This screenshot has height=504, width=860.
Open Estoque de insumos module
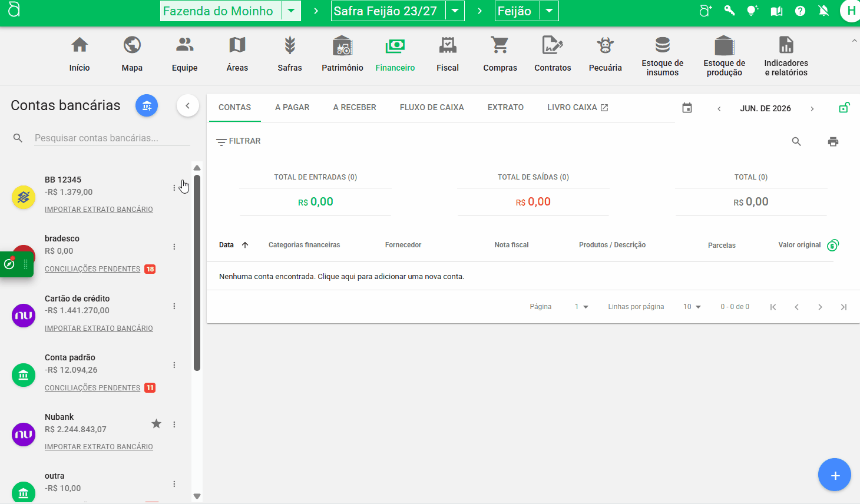pyautogui.click(x=663, y=56)
